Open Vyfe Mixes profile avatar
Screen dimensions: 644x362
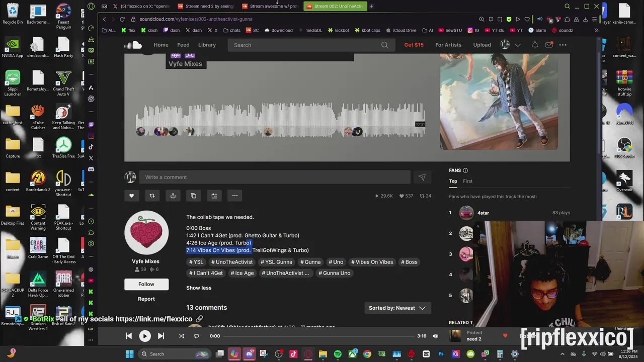146,233
